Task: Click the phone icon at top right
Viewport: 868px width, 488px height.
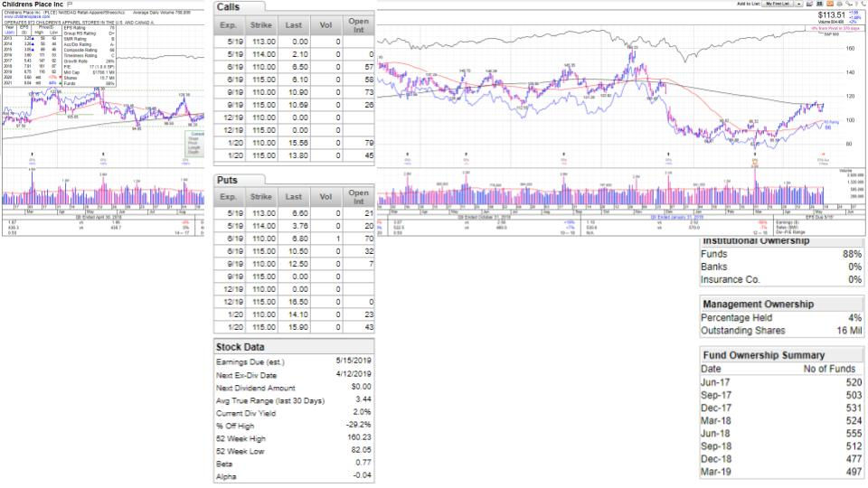Action: coord(863,4)
